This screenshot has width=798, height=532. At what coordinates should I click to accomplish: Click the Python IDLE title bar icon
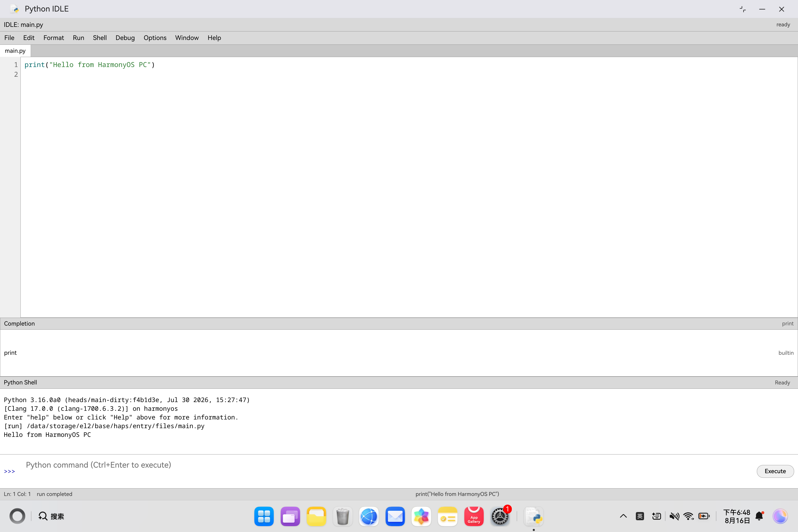[14, 9]
